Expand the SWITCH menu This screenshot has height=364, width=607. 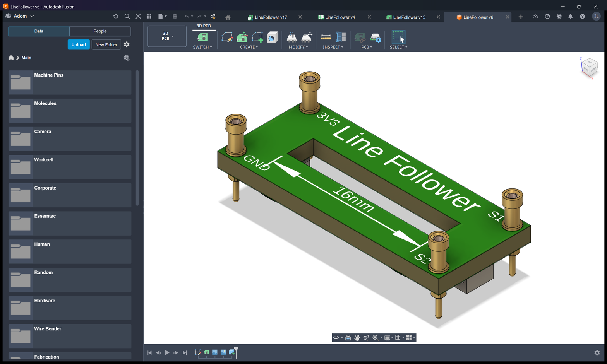pyautogui.click(x=202, y=47)
